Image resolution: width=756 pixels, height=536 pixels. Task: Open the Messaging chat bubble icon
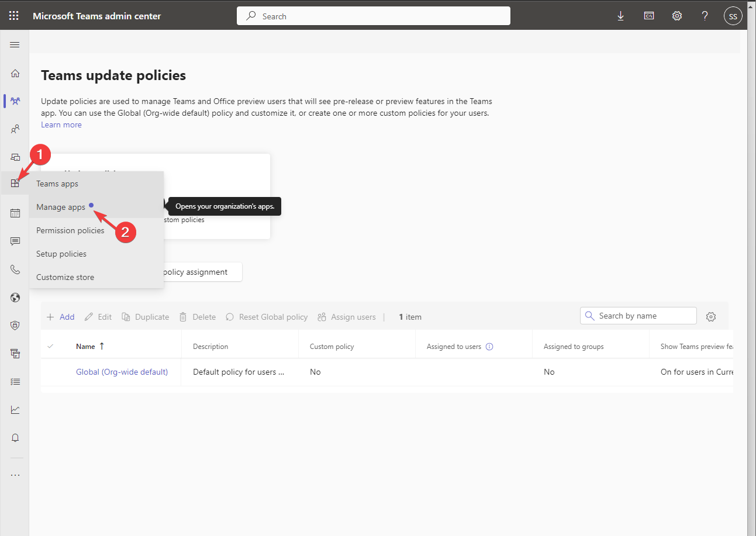tap(15, 241)
